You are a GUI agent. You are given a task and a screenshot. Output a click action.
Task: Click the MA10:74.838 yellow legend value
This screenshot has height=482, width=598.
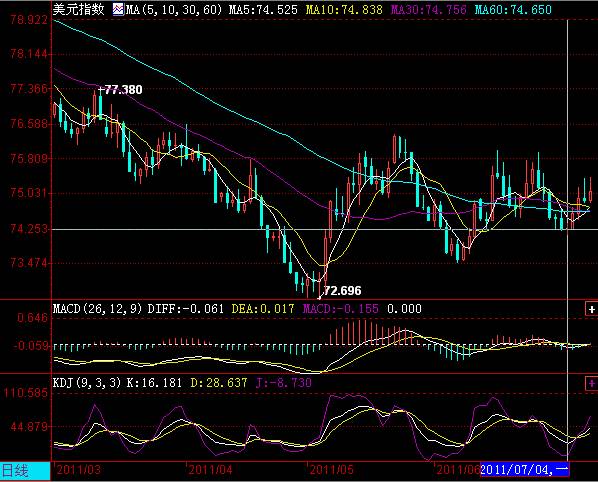pyautogui.click(x=344, y=10)
